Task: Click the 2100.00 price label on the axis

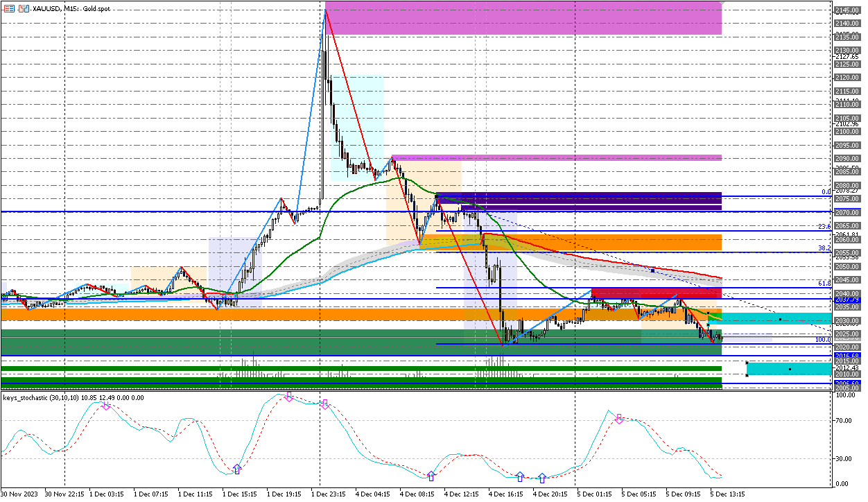Action: pos(847,132)
